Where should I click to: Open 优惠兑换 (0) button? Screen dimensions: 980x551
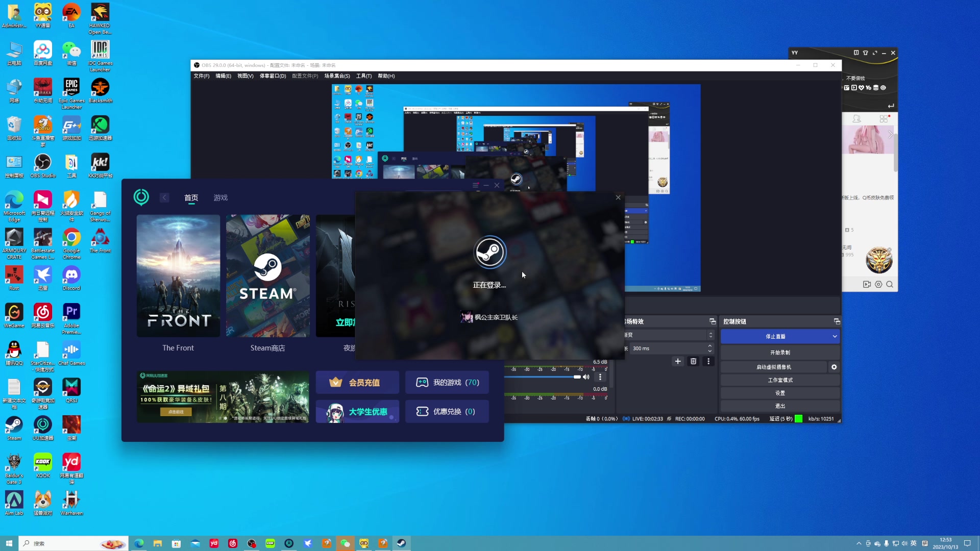[x=447, y=411]
